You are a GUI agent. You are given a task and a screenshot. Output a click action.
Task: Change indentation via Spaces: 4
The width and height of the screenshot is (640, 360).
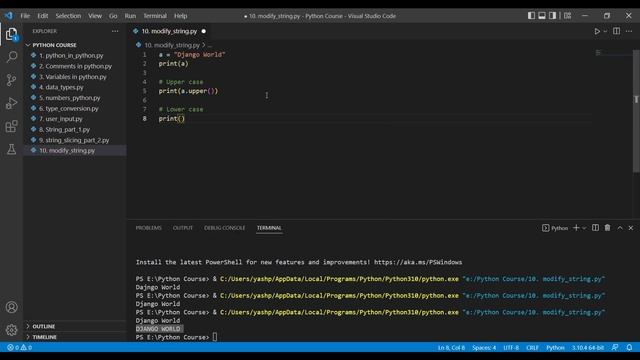484,347
